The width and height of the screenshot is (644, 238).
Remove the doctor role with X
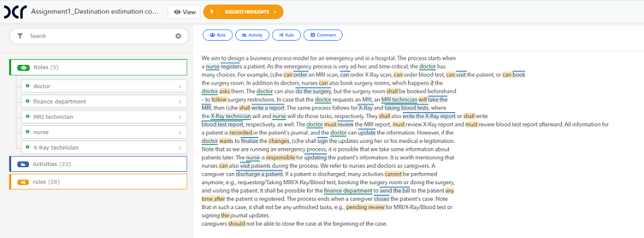point(180,87)
